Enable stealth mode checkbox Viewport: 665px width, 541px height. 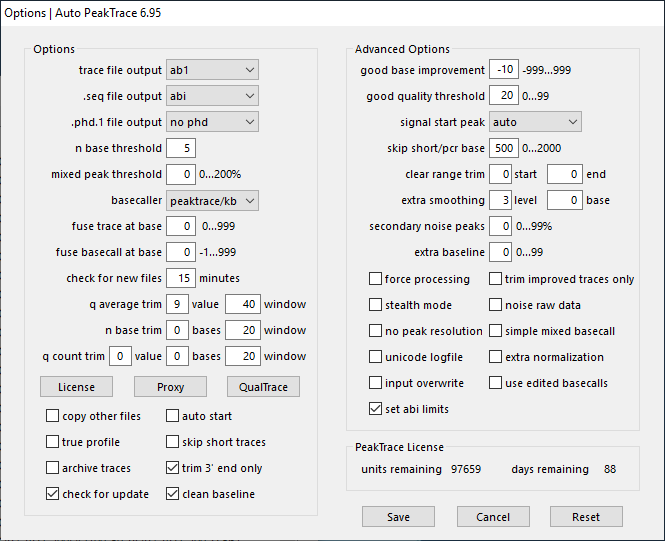click(x=376, y=305)
